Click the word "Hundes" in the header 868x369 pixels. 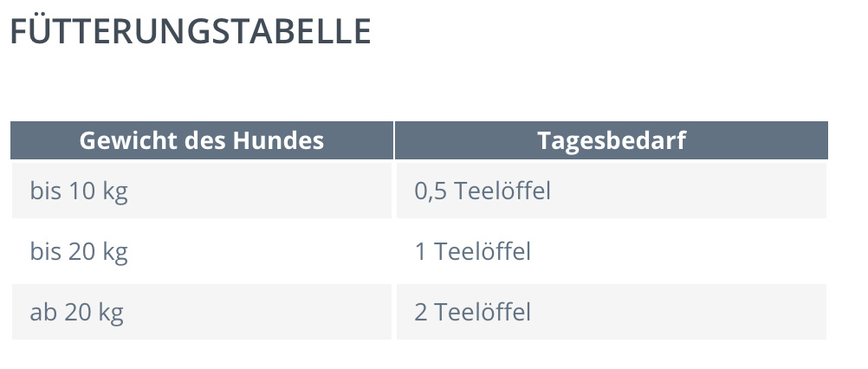click(278, 140)
